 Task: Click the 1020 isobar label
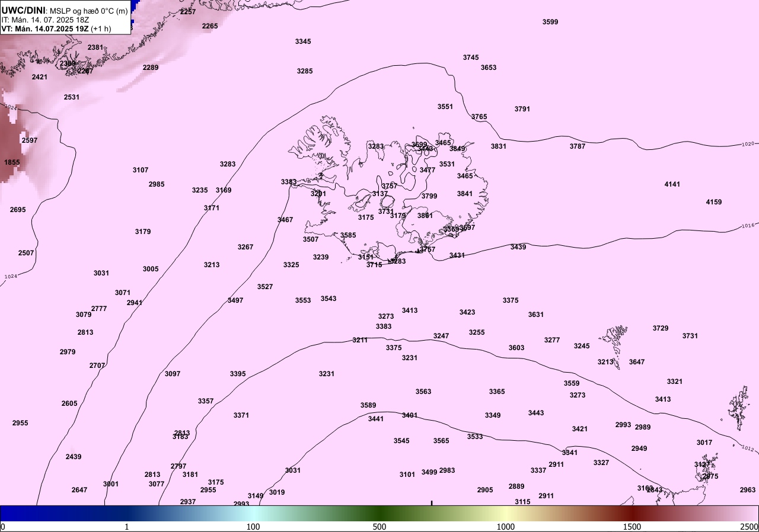pos(748,144)
